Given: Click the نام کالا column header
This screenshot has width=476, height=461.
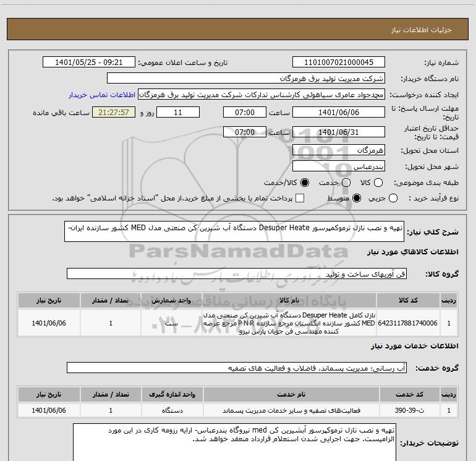Looking at the screenshot, I should [289, 300].
